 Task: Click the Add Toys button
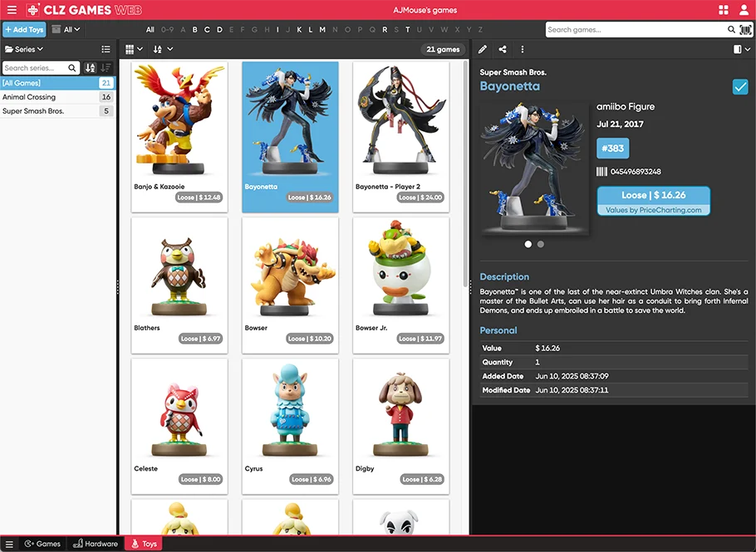[24, 29]
